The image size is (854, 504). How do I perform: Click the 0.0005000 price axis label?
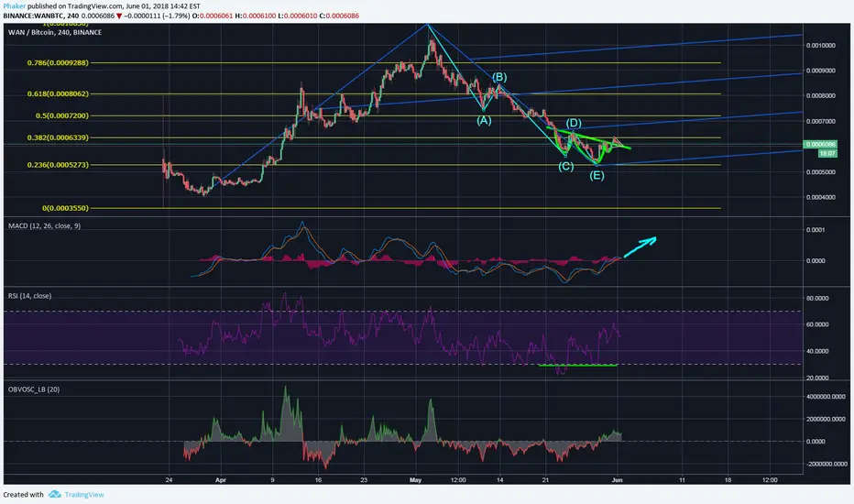tap(821, 172)
